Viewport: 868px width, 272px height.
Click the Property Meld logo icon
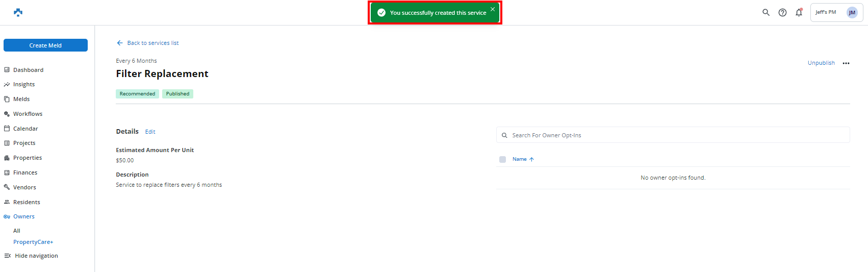(x=18, y=12)
